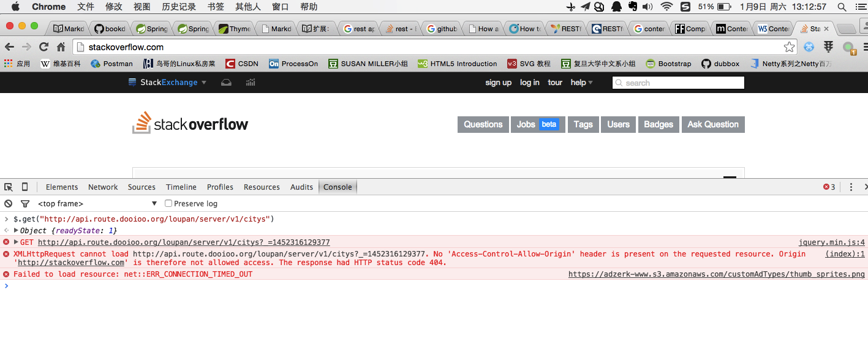868x352 pixels.
Task: Open the CSDN bookmark
Action: pyautogui.click(x=242, y=63)
